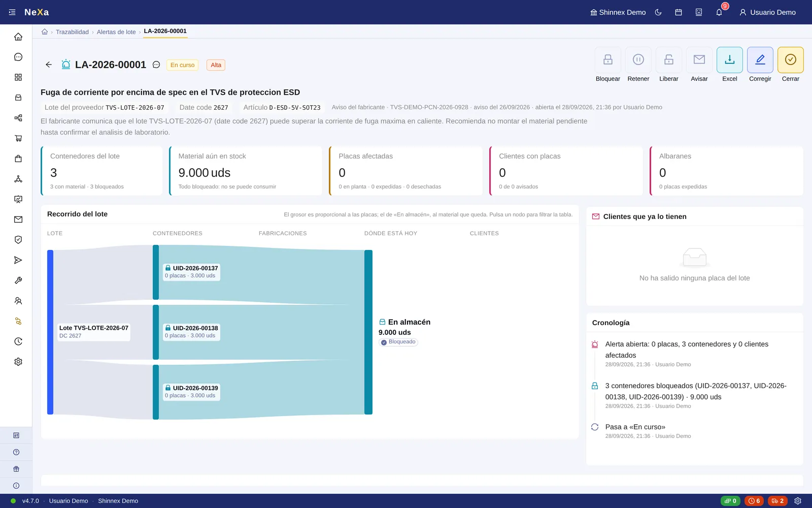Open sidebar send paper-plane icon
This screenshot has height=508, width=812.
[18, 260]
